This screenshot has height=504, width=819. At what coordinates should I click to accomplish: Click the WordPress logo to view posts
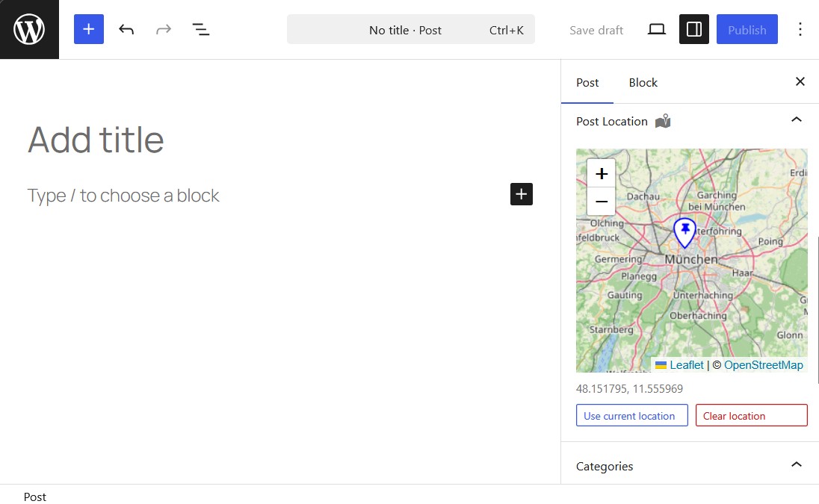tap(29, 29)
